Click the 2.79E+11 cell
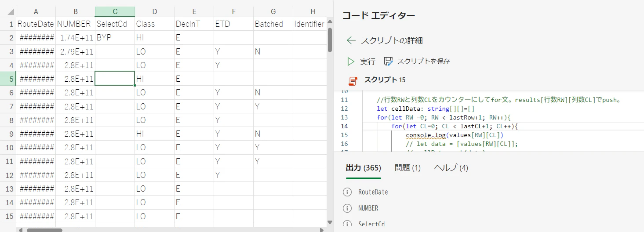The height and width of the screenshot is (232, 644). pyautogui.click(x=75, y=51)
